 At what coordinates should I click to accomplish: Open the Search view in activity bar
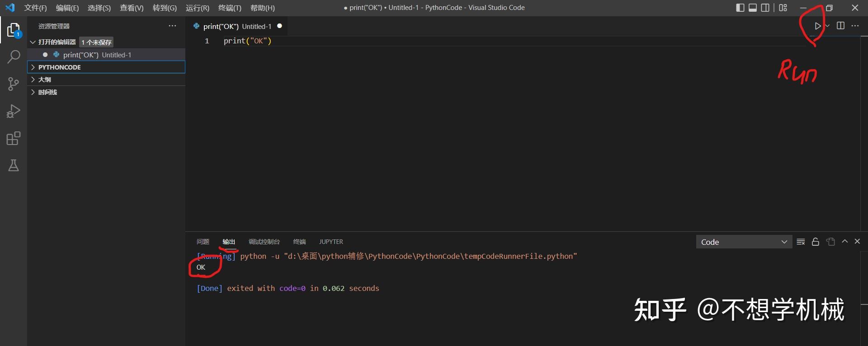tap(14, 57)
